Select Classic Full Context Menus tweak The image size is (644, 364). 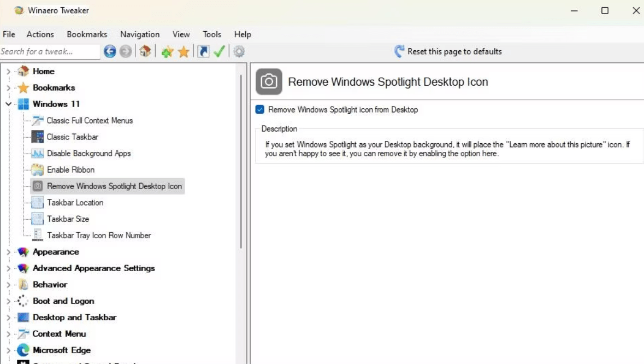click(x=90, y=120)
